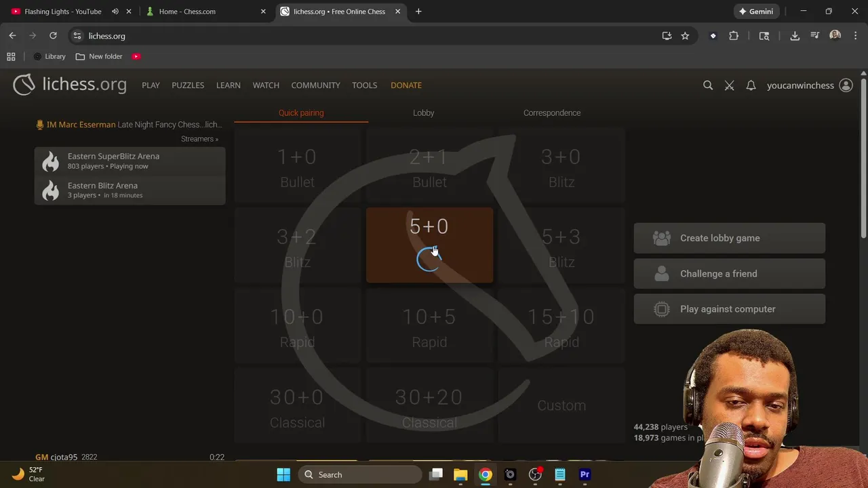This screenshot has width=868, height=488.
Task: Open challenges crossed-swords icon
Action: pyautogui.click(x=729, y=85)
